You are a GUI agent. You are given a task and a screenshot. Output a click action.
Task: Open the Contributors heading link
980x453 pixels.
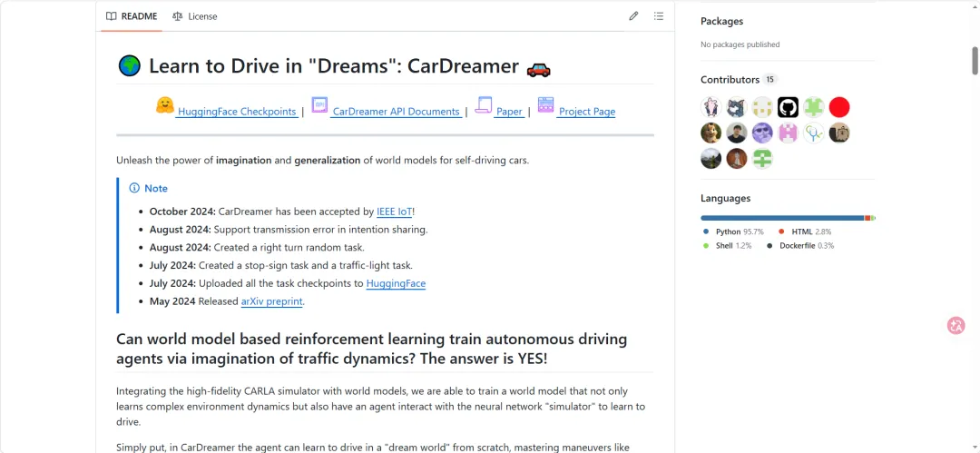coord(730,80)
